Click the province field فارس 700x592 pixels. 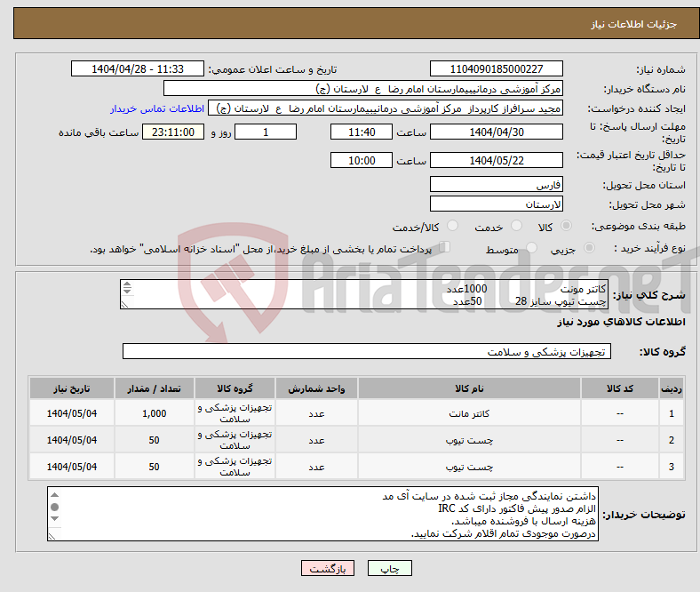point(496,184)
